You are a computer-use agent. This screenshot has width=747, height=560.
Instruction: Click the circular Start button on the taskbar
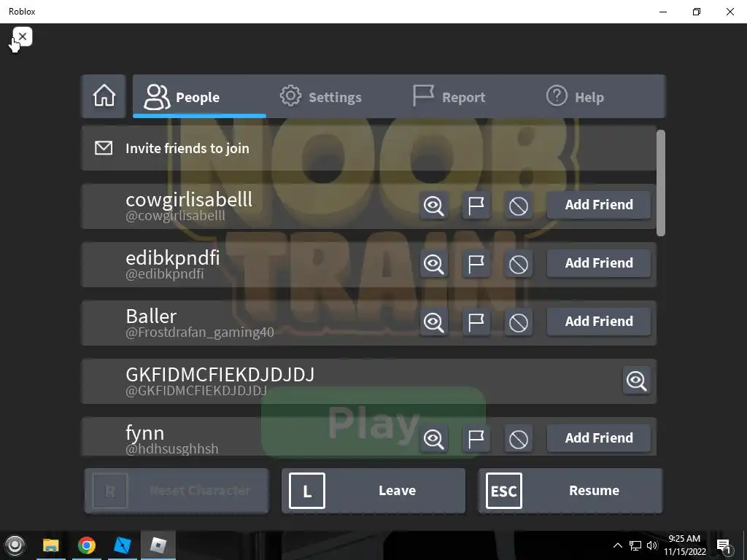point(15,545)
